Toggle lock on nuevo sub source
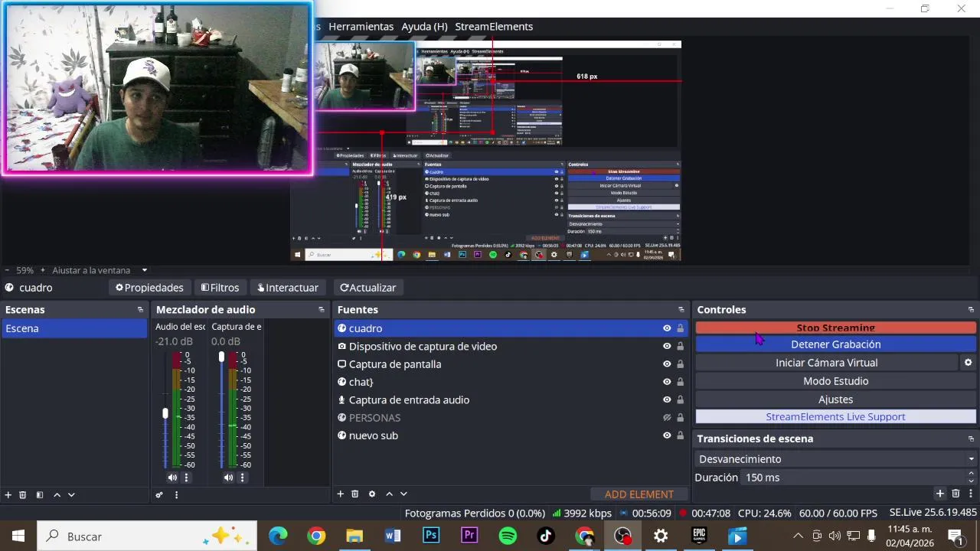 680,435
